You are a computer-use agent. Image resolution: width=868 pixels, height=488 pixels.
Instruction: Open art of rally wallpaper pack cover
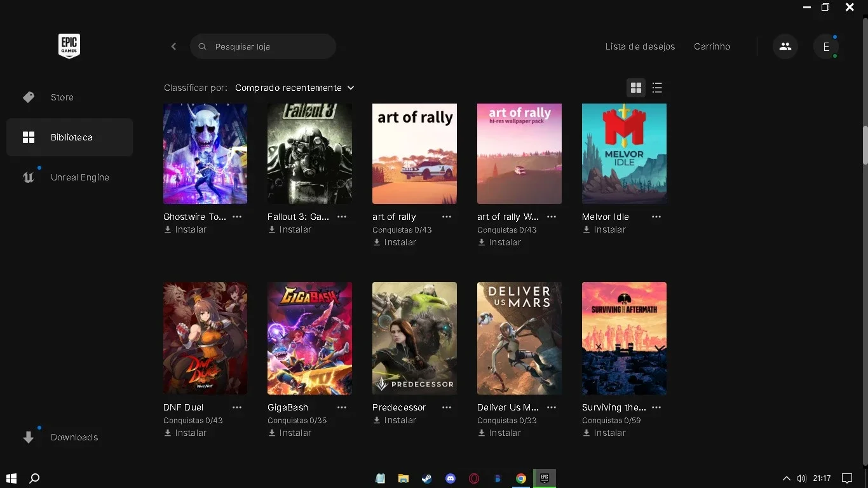click(519, 154)
